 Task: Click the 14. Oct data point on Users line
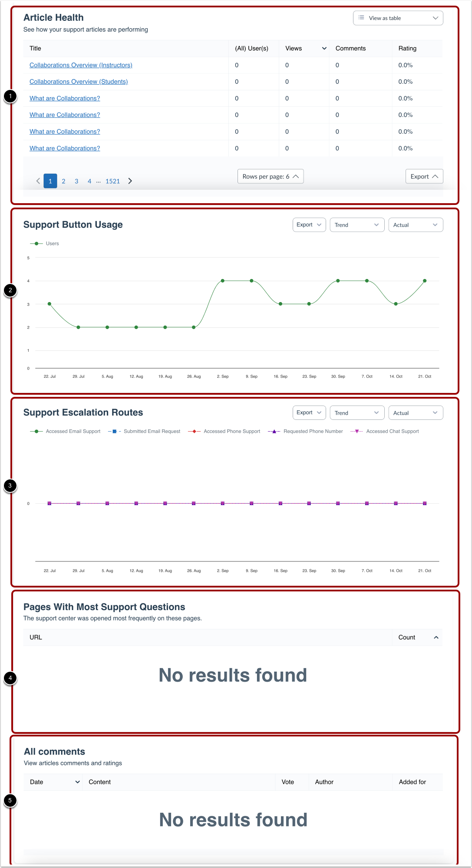coord(396,304)
